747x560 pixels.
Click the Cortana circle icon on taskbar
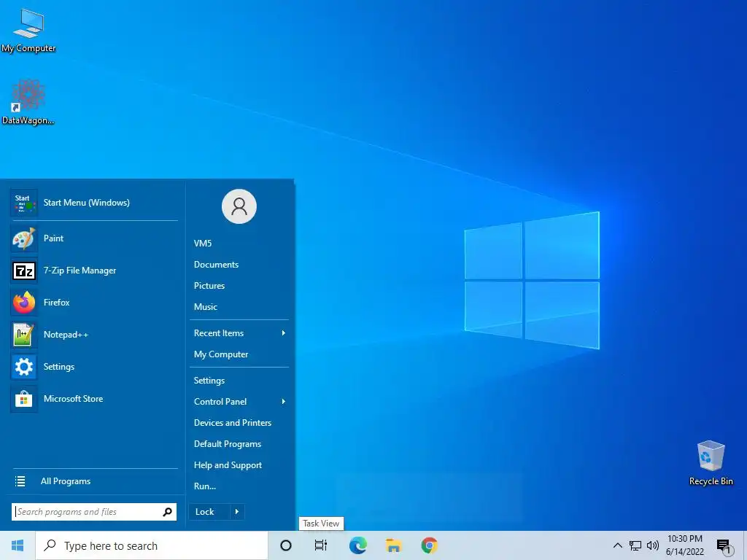pos(286,545)
